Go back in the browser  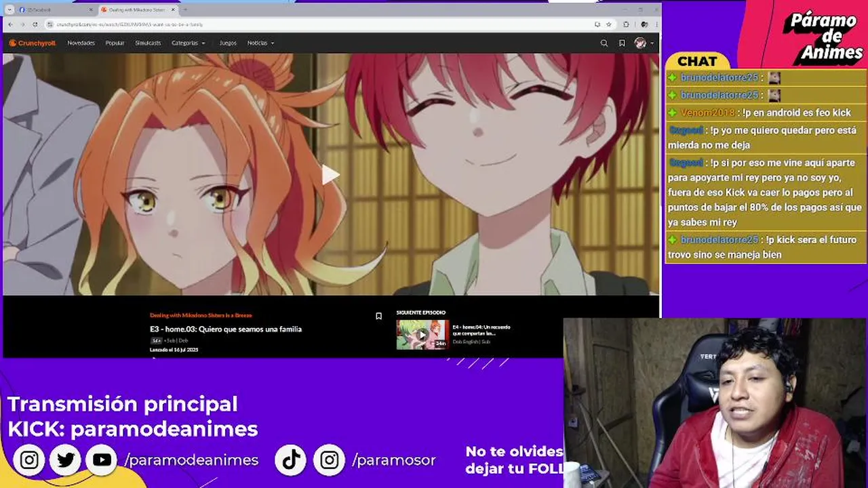pos(10,24)
